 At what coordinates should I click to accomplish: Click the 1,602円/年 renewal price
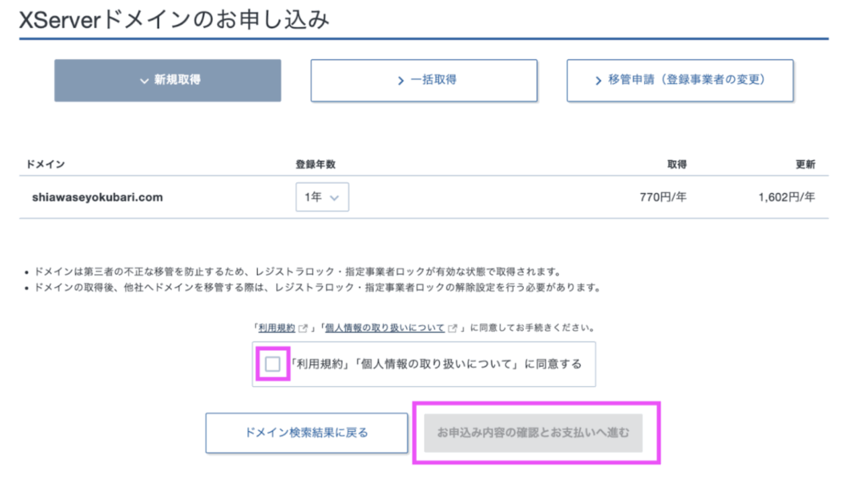pyautogui.click(x=787, y=197)
